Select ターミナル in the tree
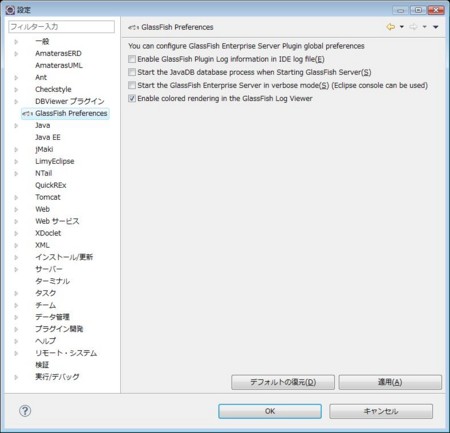Image resolution: width=450 pixels, height=433 pixels. click(52, 281)
